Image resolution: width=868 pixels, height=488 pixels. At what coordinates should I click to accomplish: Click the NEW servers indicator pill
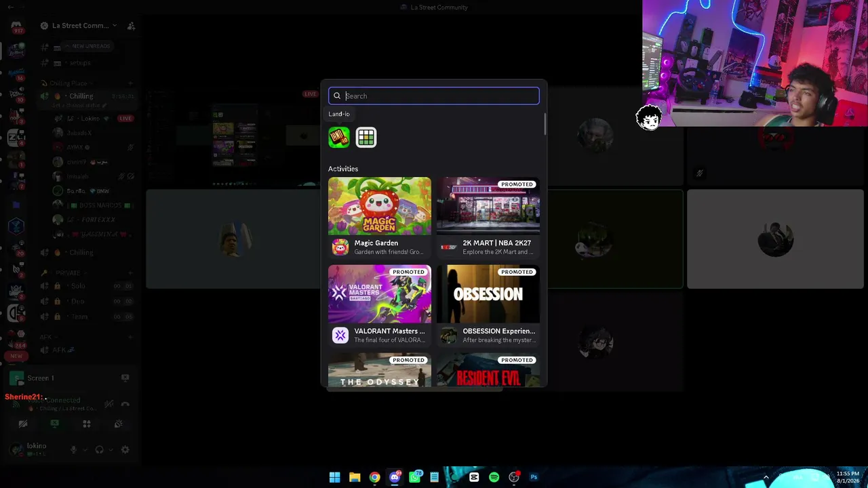coord(16,356)
